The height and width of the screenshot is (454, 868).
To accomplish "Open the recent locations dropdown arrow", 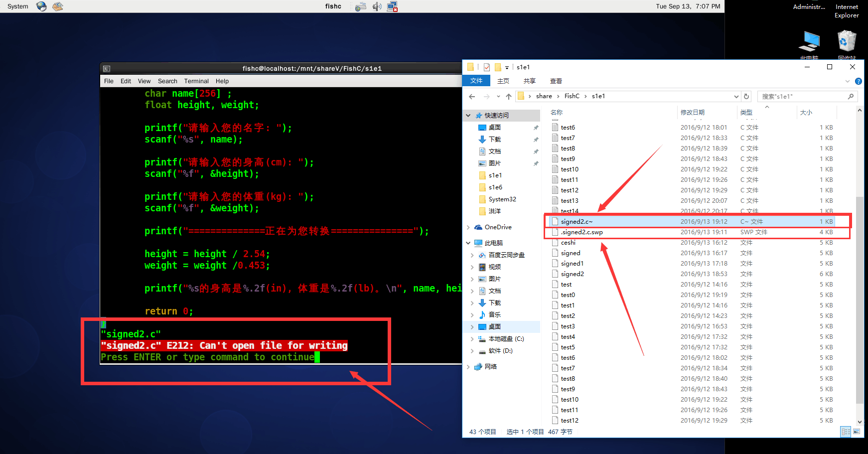I will click(498, 96).
